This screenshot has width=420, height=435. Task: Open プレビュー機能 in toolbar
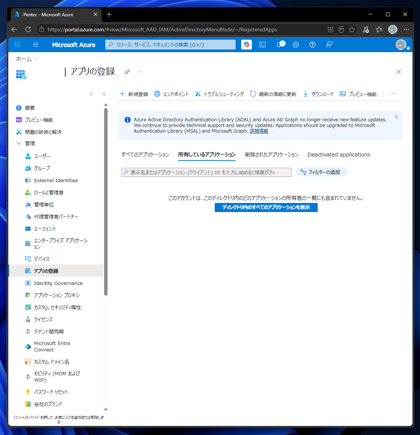358,94
